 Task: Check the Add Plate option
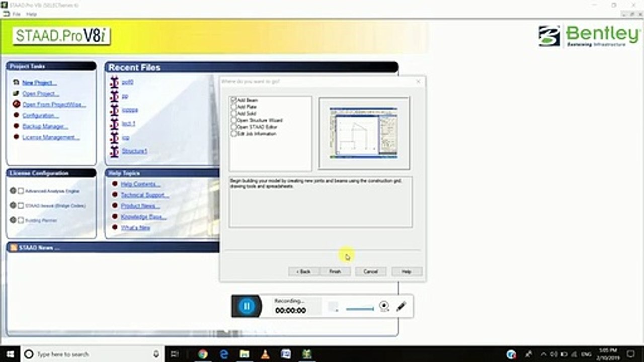click(x=233, y=107)
